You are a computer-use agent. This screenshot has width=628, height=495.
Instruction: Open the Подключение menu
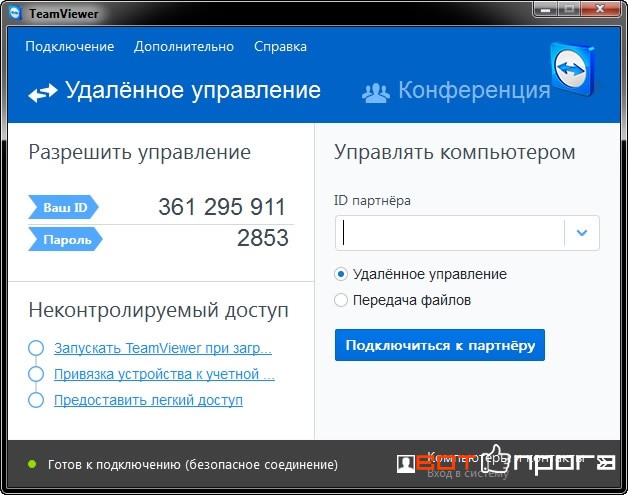click(70, 46)
